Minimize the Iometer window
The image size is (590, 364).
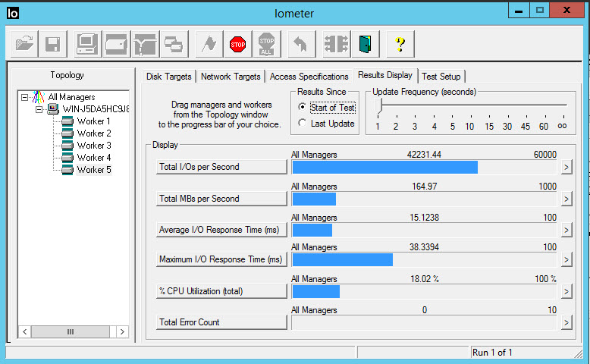(519, 10)
